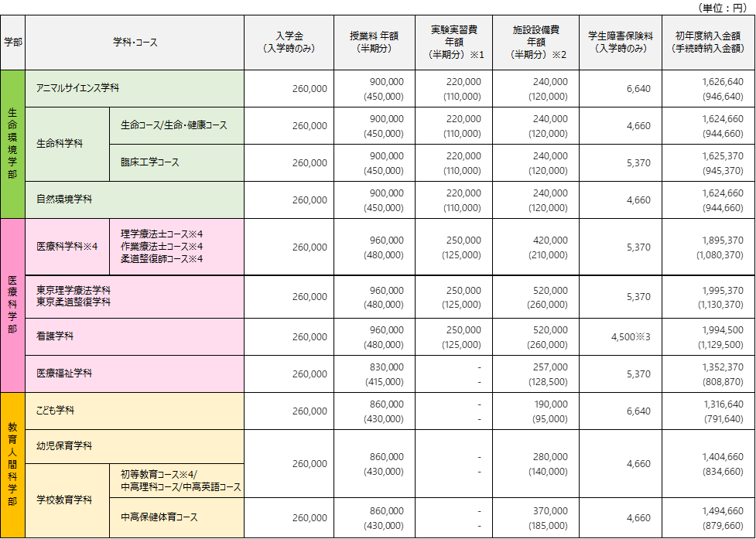The image size is (756, 539).
Task: Click the 1,494,660 first-year total
Action: [723, 510]
